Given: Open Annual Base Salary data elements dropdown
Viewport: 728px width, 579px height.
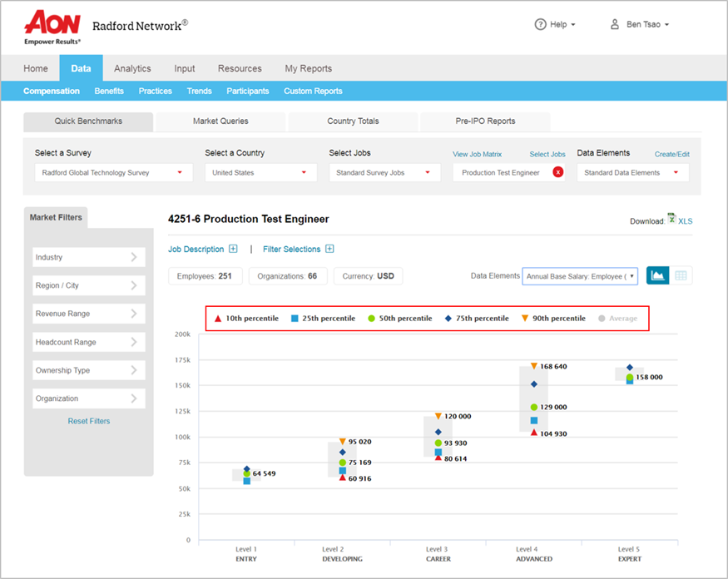Looking at the screenshot, I should (x=579, y=276).
